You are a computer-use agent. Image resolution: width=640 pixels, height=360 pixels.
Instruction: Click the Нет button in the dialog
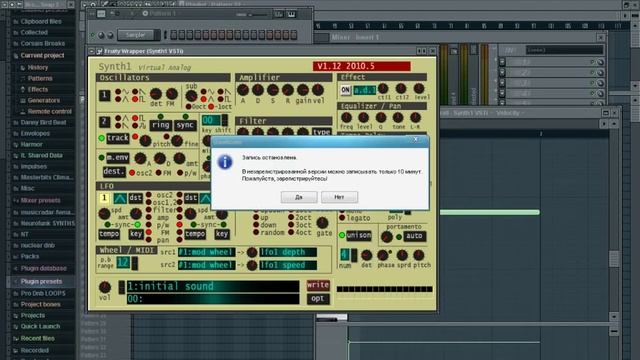point(339,197)
